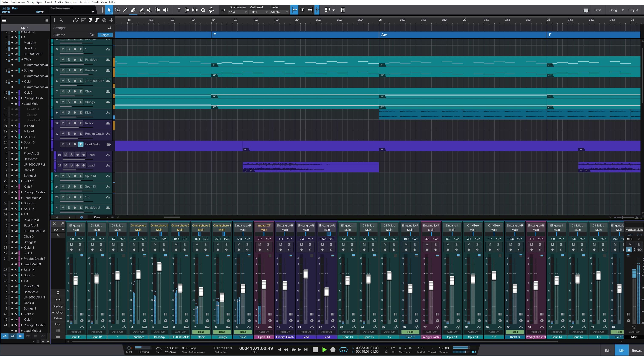Screen dimensions: 644x356
Task: Open the Transport menu
Action: (71, 2)
